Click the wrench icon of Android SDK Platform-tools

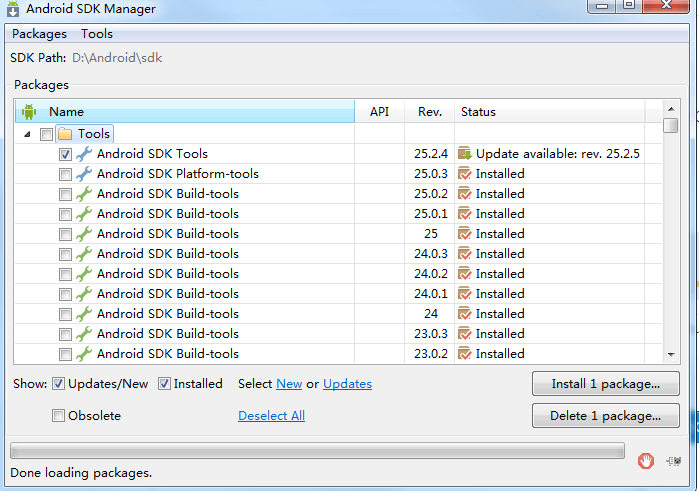(84, 174)
